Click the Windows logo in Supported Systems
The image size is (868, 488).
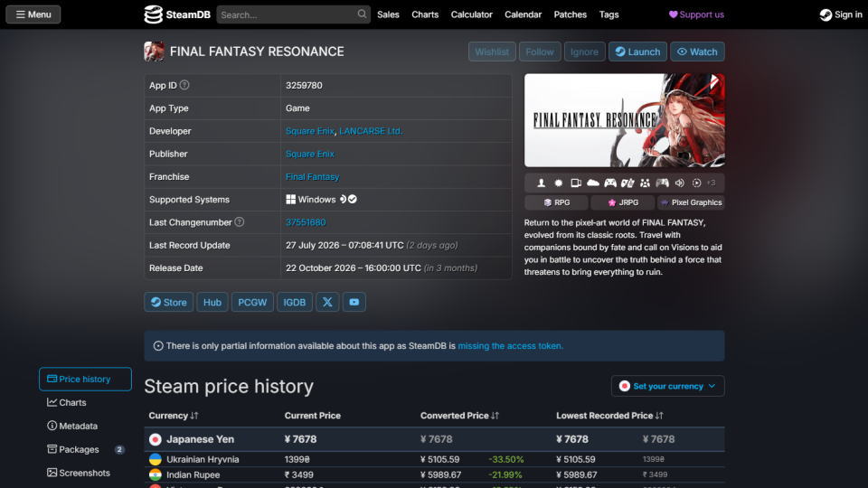click(290, 199)
